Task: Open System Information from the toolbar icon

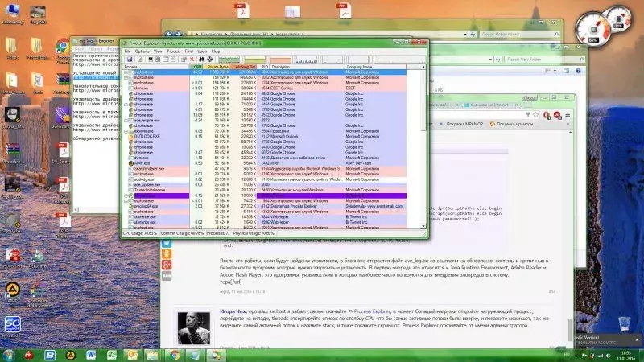Action: (x=151, y=60)
